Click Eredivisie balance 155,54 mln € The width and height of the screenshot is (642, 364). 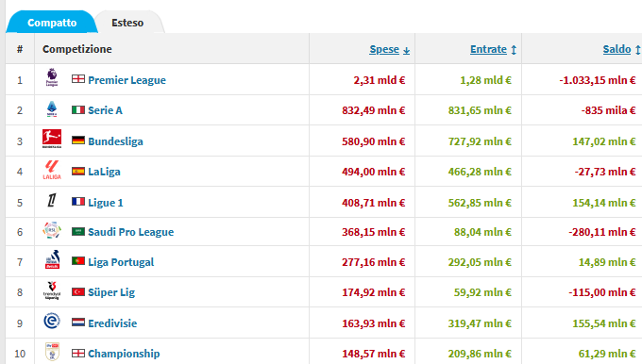(604, 323)
